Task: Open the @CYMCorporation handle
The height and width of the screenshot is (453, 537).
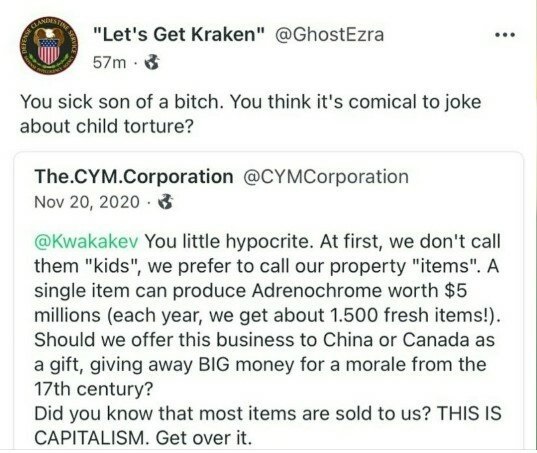Action: coord(326,177)
